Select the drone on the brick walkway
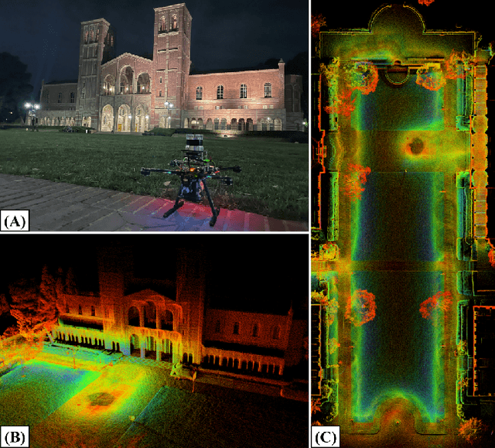 tap(189, 181)
